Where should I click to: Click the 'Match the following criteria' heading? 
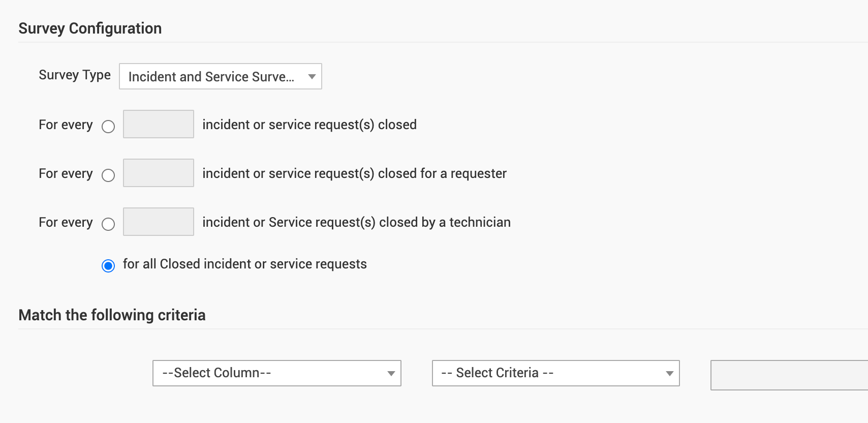[112, 315]
